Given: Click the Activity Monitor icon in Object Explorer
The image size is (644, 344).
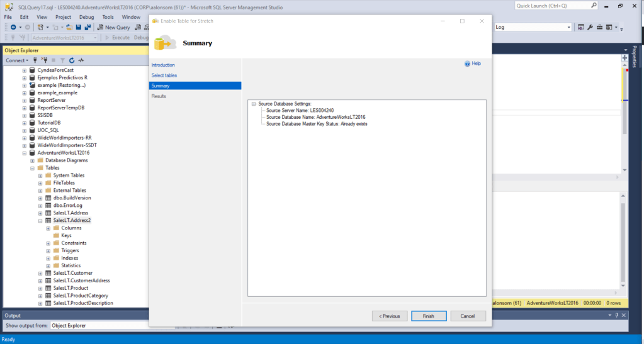Looking at the screenshot, I should (x=81, y=60).
